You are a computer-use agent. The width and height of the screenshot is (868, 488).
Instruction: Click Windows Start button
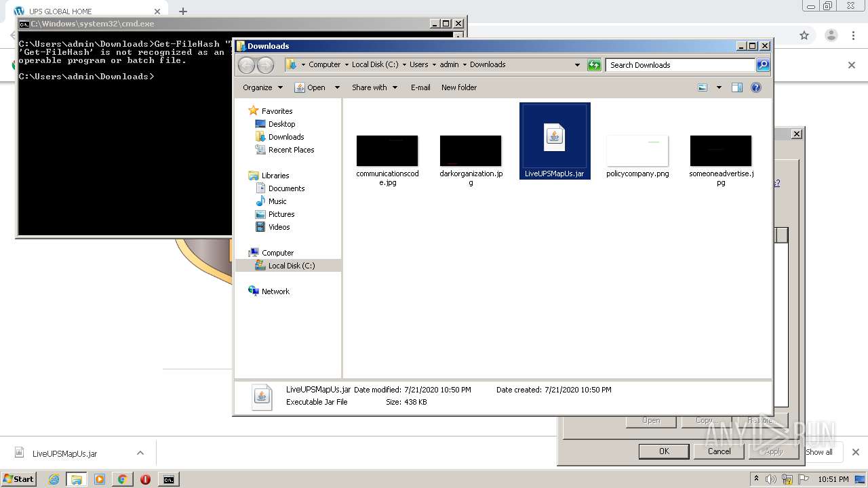coord(18,479)
